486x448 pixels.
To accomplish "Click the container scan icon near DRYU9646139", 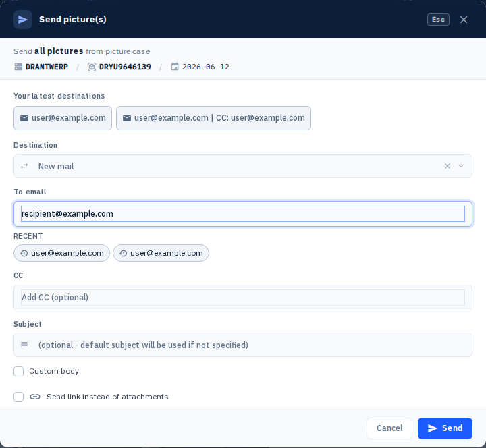I will tap(91, 67).
